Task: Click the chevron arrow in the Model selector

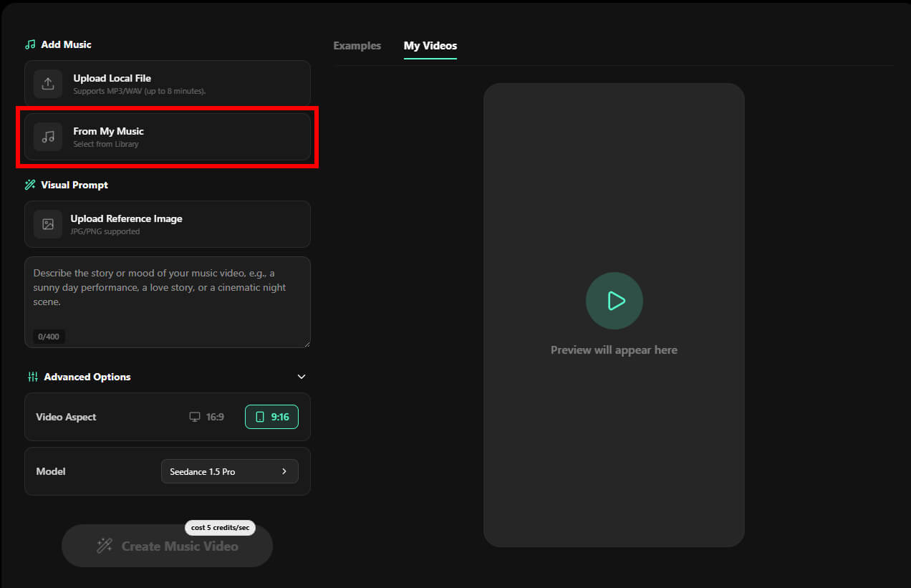Action: pos(284,471)
